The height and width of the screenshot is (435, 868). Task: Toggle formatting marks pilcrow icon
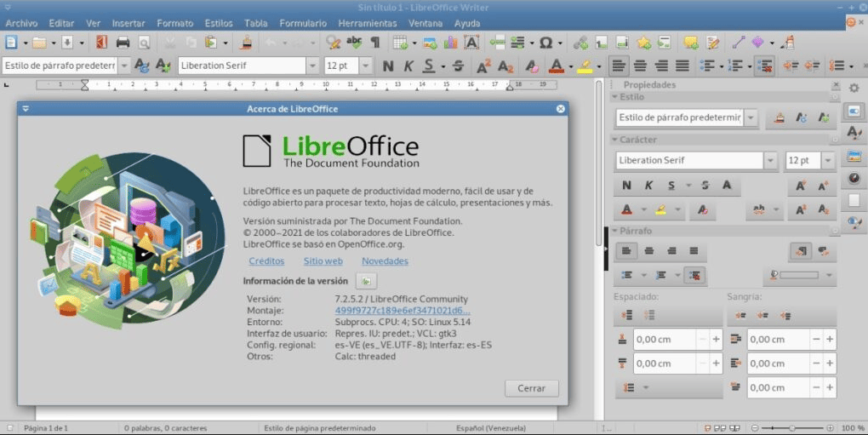coord(374,42)
